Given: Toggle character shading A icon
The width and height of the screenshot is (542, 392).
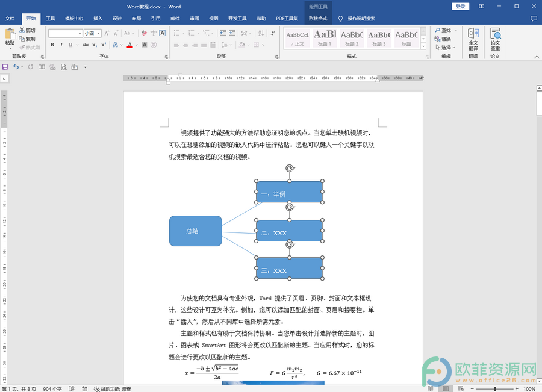Looking at the screenshot, I should tap(145, 45).
